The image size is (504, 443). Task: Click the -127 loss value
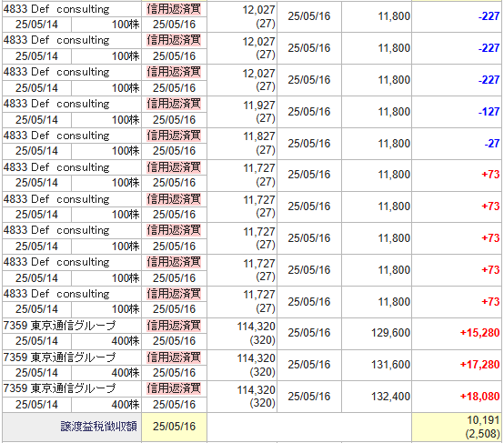click(489, 112)
